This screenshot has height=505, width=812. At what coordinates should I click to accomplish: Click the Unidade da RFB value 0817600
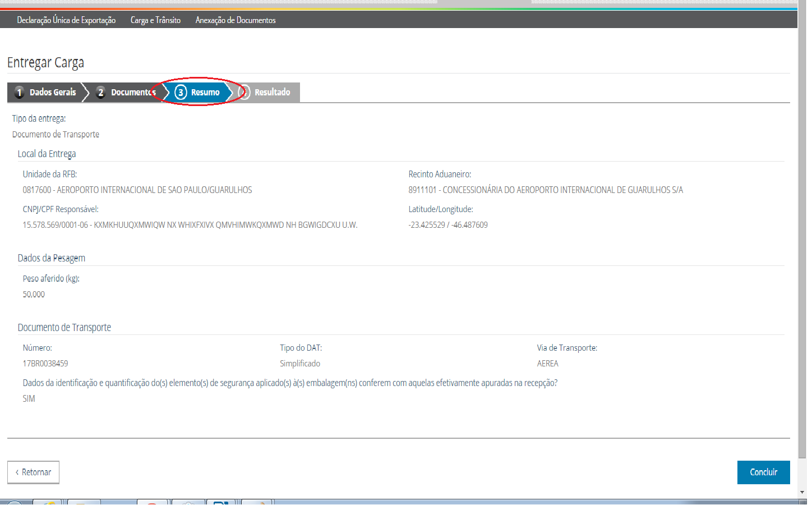[x=137, y=190]
